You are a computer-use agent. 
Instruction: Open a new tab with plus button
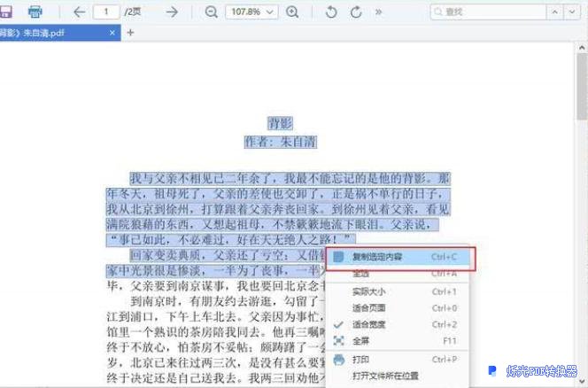tap(130, 33)
